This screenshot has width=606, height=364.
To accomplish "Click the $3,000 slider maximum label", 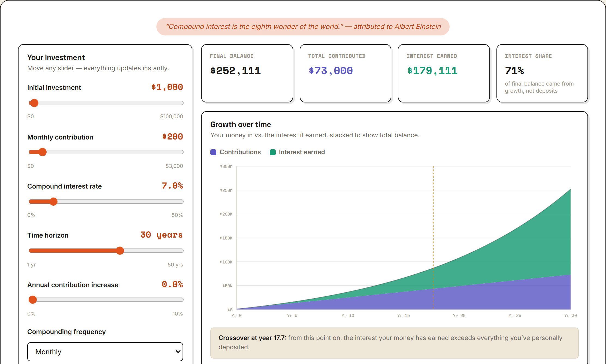I will pos(174,166).
